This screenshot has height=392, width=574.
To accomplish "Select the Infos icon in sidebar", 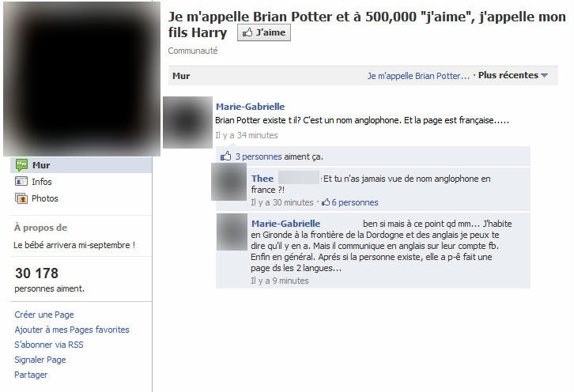I will coord(21,182).
